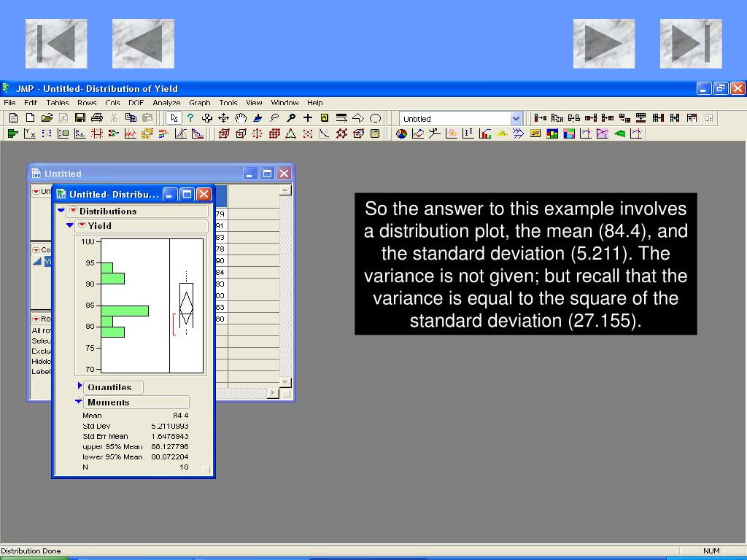This screenshot has height=560, width=747.
Task: Advance to the next slide with the forward arrow
Action: click(x=603, y=44)
